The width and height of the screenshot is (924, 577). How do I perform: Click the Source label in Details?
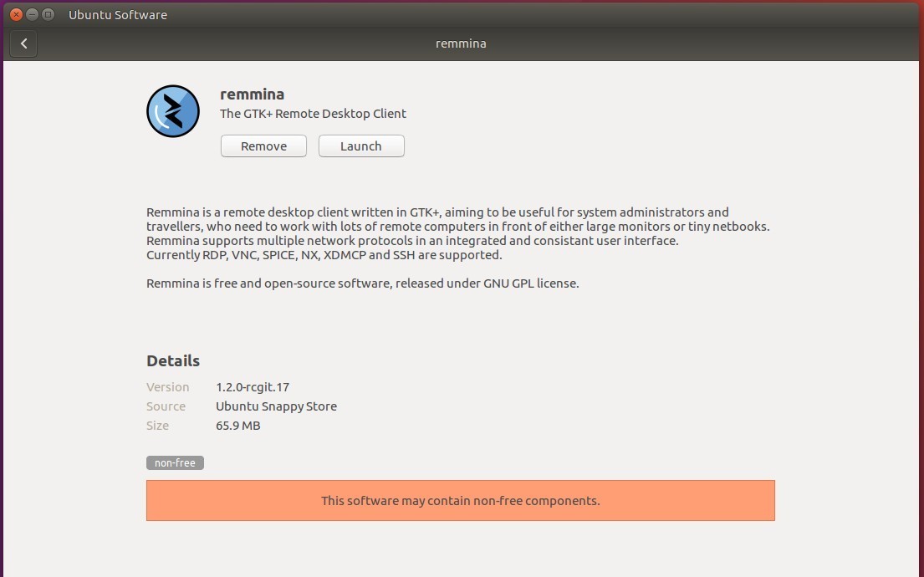pos(166,406)
